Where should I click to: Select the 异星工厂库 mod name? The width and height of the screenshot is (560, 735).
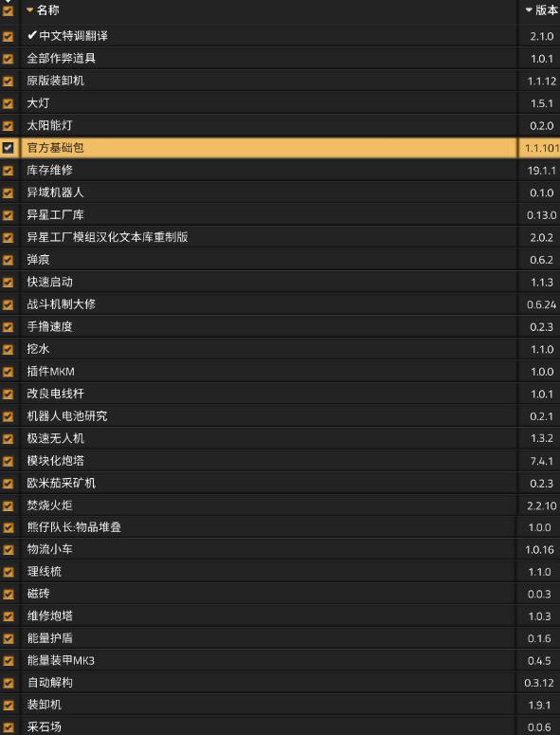(55, 215)
